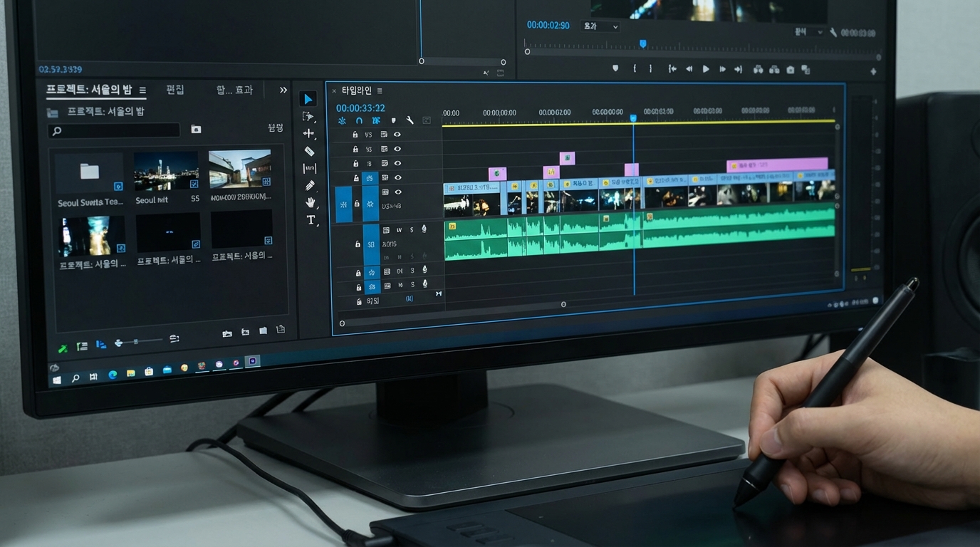
Task: Click the New Item icon in project panel
Action: click(281, 330)
